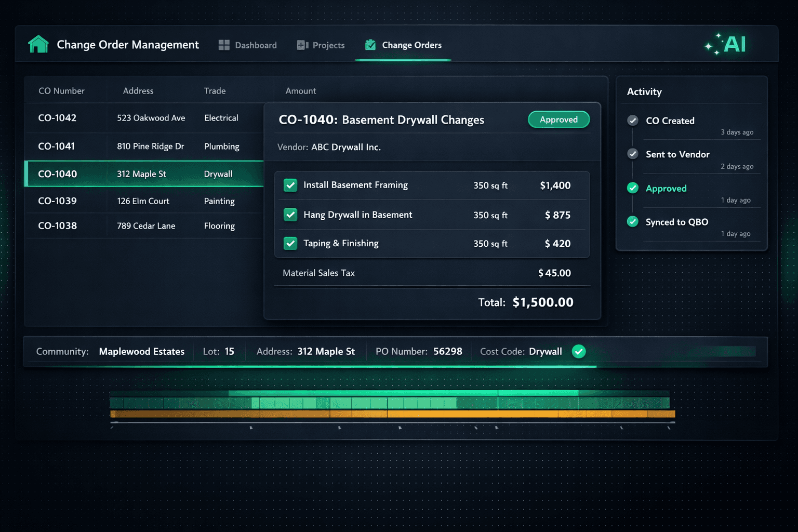798x532 pixels.
Task: Click the orange timeline bar
Action: pyautogui.click(x=393, y=414)
